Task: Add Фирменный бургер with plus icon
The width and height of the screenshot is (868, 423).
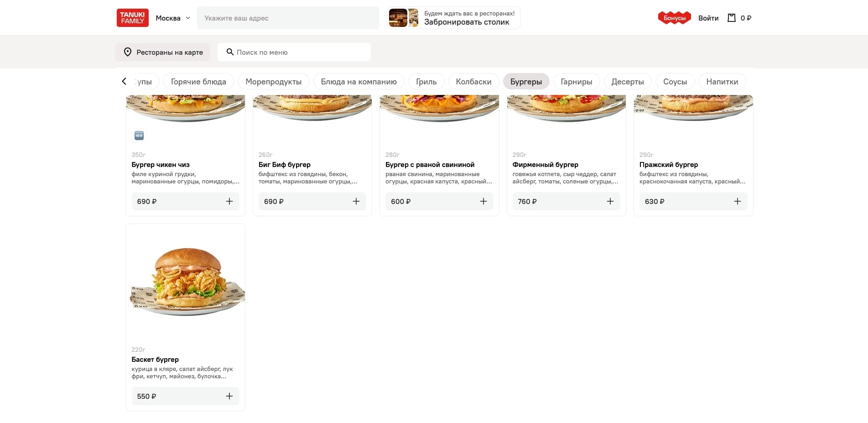Action: [x=610, y=201]
